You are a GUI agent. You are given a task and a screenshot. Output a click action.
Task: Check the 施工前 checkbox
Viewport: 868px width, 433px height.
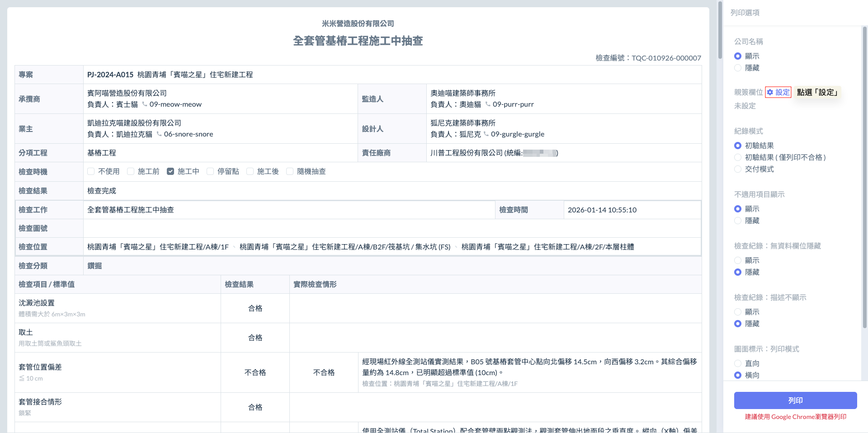coord(131,171)
